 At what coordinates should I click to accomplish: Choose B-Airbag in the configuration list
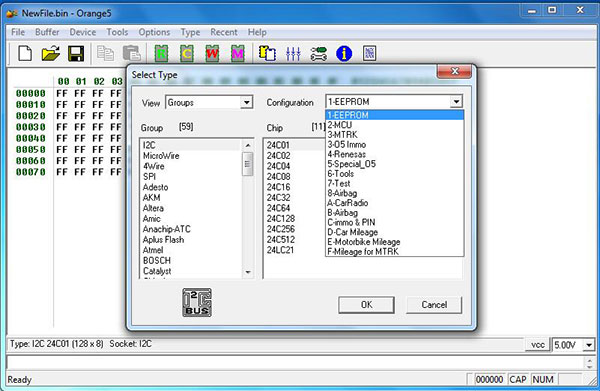pos(395,213)
